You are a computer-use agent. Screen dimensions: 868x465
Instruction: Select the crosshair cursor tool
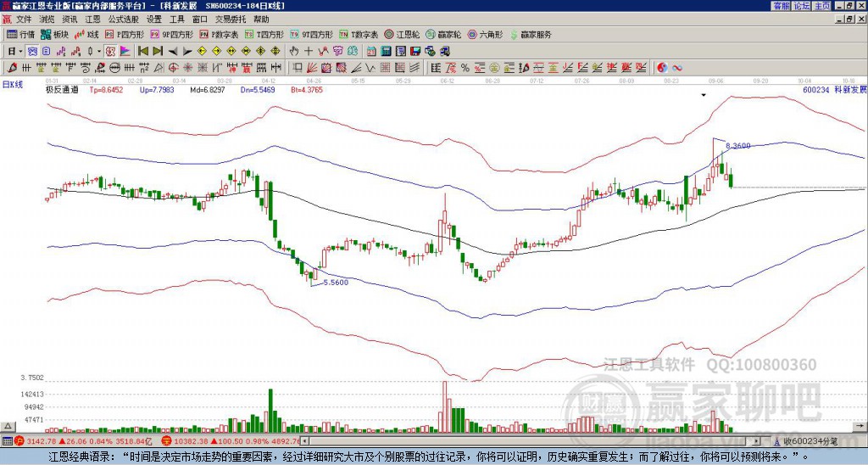click(x=309, y=51)
